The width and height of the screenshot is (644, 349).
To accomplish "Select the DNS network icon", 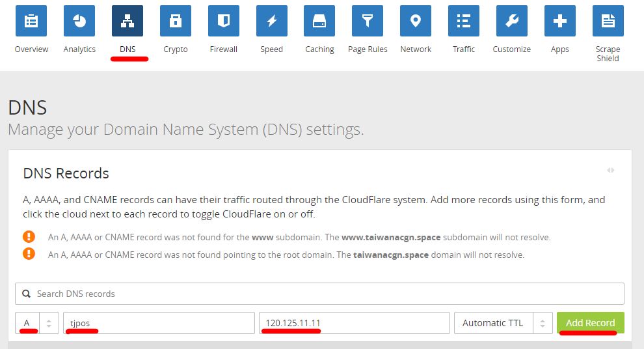I will tap(127, 21).
